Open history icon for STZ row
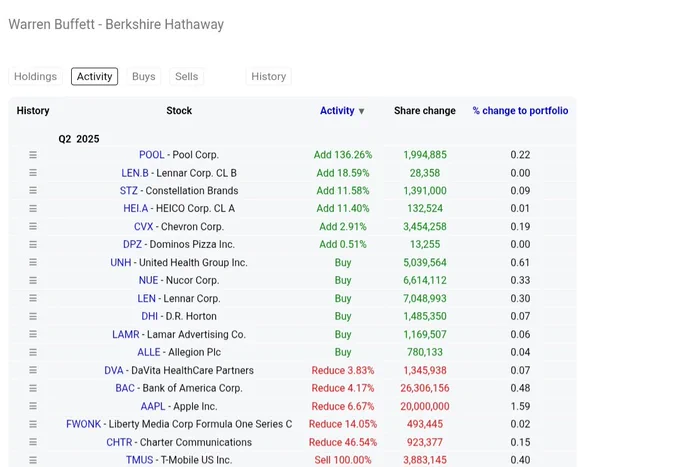Screen dimensions: 680x467 (x=33, y=191)
